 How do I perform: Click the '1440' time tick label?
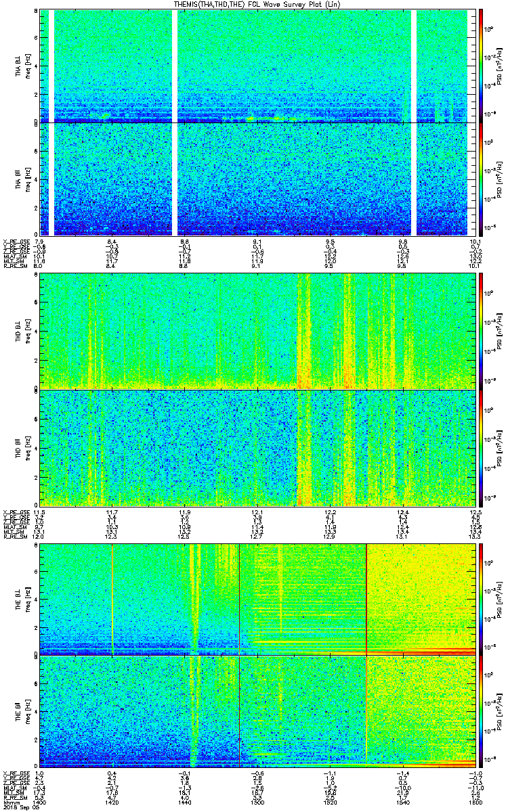184,802
